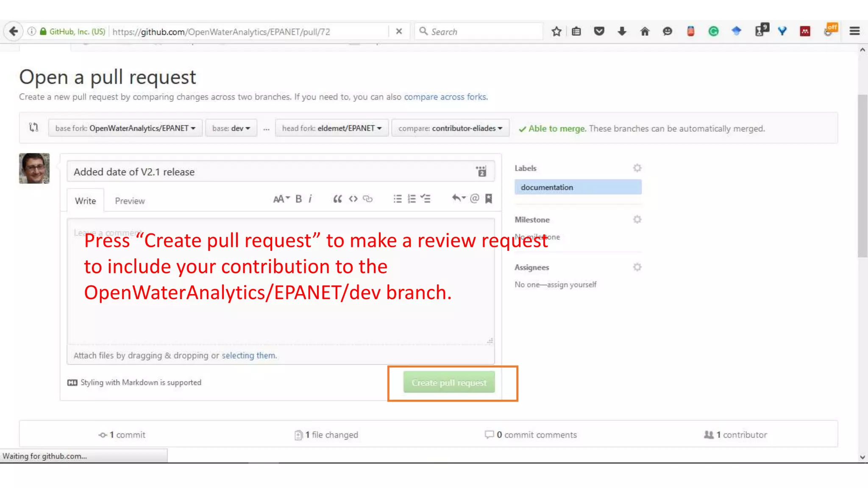
Task: Insert a link in the comment
Action: [x=367, y=199]
